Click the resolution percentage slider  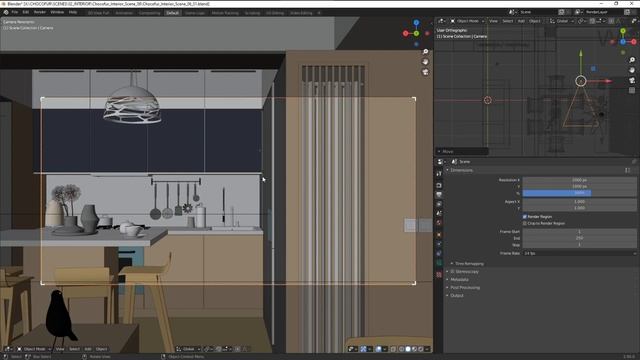click(580, 193)
